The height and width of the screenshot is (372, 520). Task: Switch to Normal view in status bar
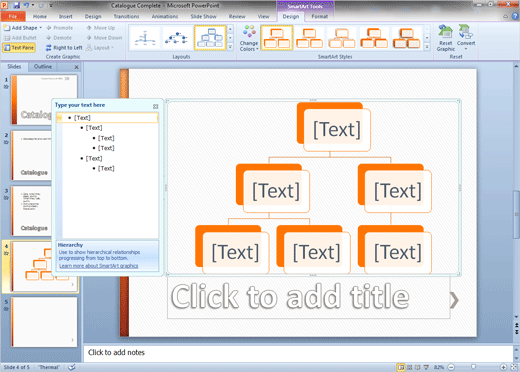(x=401, y=367)
